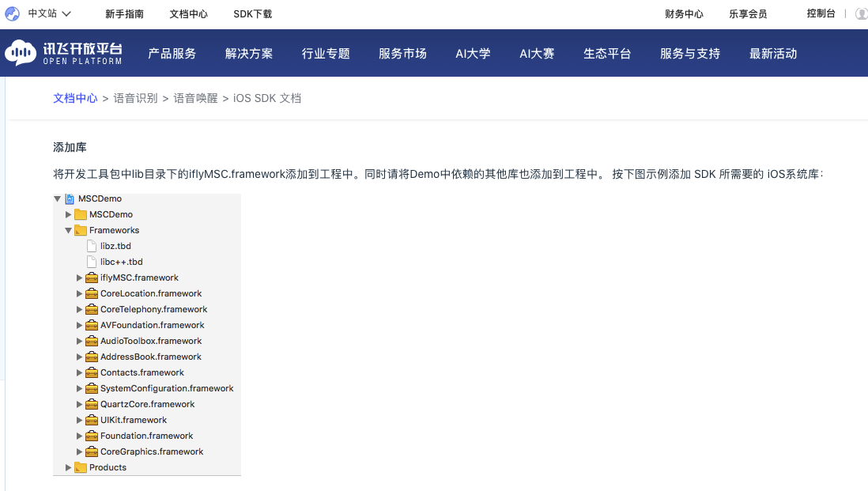Click the Frameworks folder icon
The height and width of the screenshot is (491, 868).
(81, 230)
